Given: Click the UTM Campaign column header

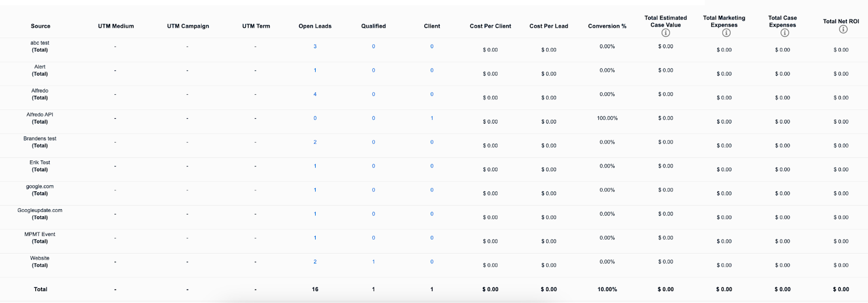Looking at the screenshot, I should click(188, 26).
